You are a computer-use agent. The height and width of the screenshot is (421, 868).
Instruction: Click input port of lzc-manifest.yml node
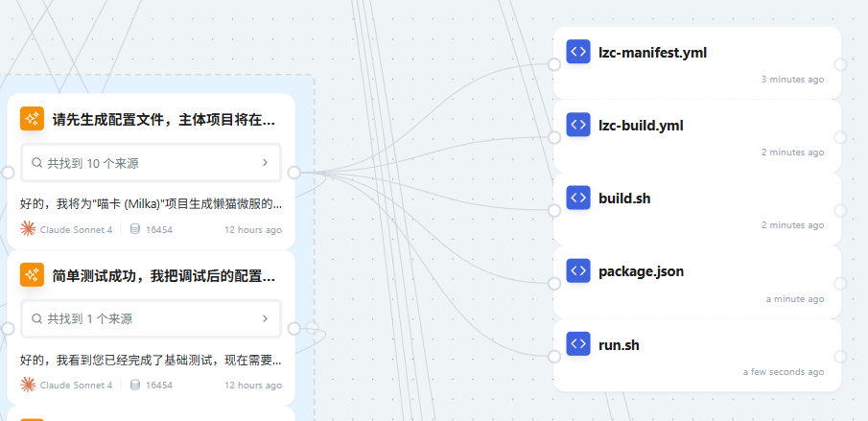[554, 64]
